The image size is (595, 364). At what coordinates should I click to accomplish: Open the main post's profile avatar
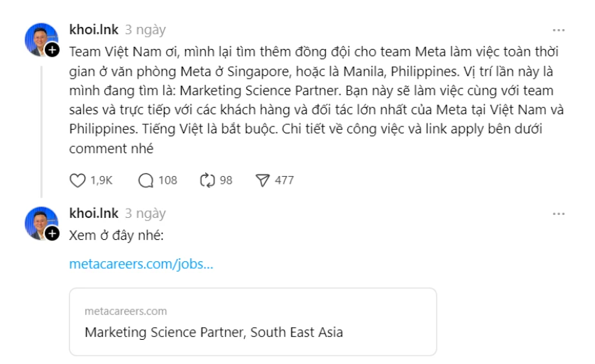pyautogui.click(x=40, y=39)
